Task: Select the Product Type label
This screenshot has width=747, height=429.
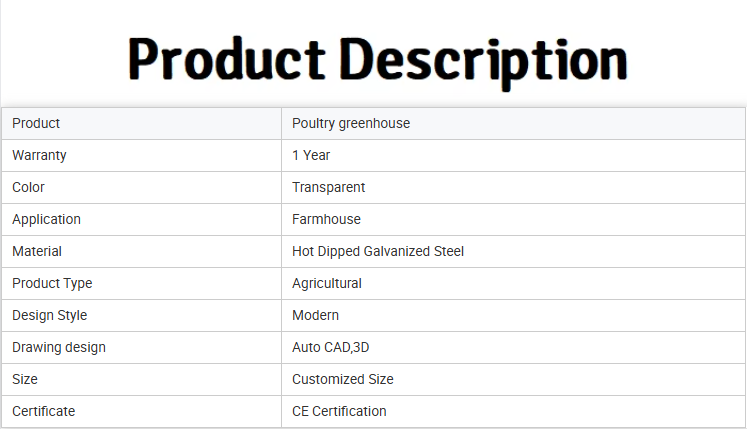Action: [x=52, y=283]
